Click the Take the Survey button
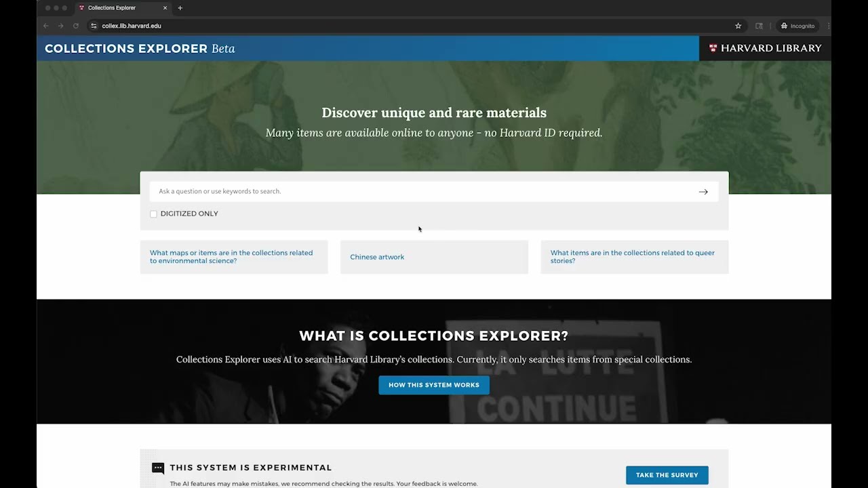 667,475
